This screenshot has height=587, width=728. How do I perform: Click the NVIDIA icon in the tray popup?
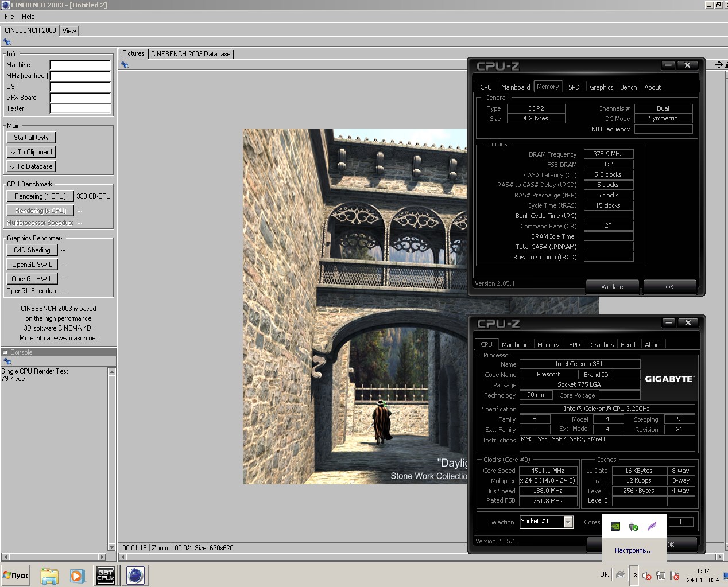point(615,526)
